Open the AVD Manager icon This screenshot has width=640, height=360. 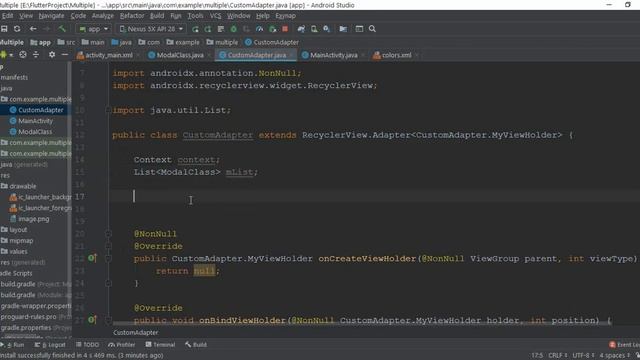[314, 29]
